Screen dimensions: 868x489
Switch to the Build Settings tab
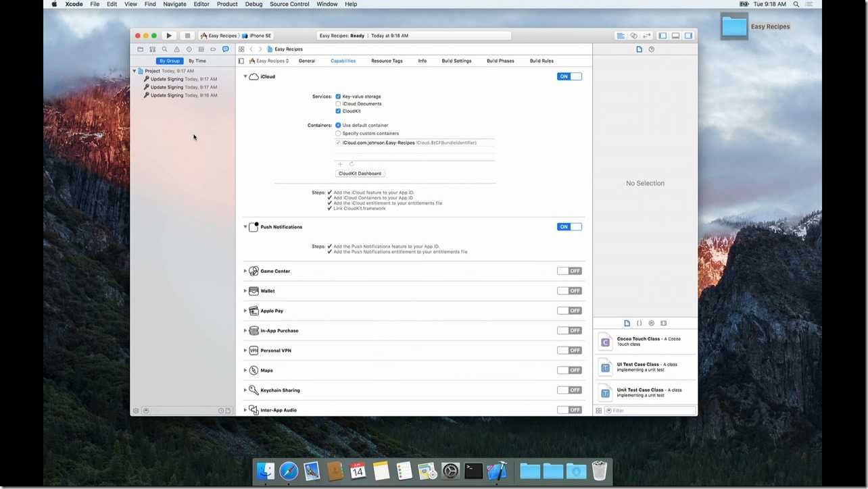click(456, 61)
